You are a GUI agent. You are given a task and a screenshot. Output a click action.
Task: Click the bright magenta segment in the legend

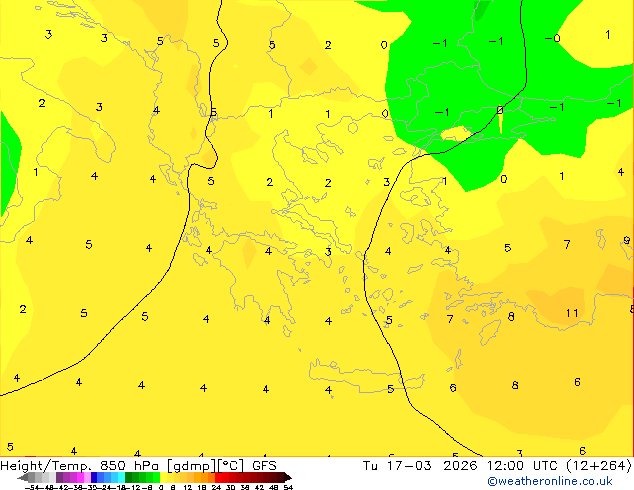click(x=80, y=477)
